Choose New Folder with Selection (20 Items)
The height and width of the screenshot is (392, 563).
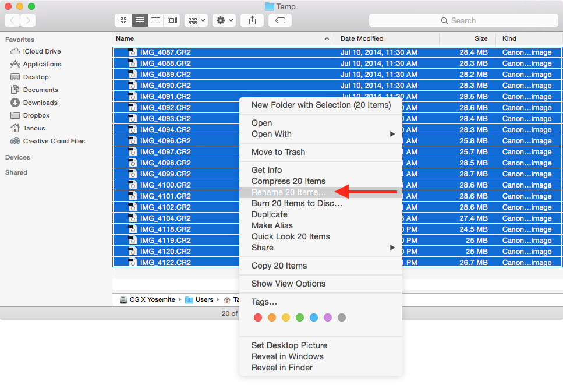[x=321, y=105]
